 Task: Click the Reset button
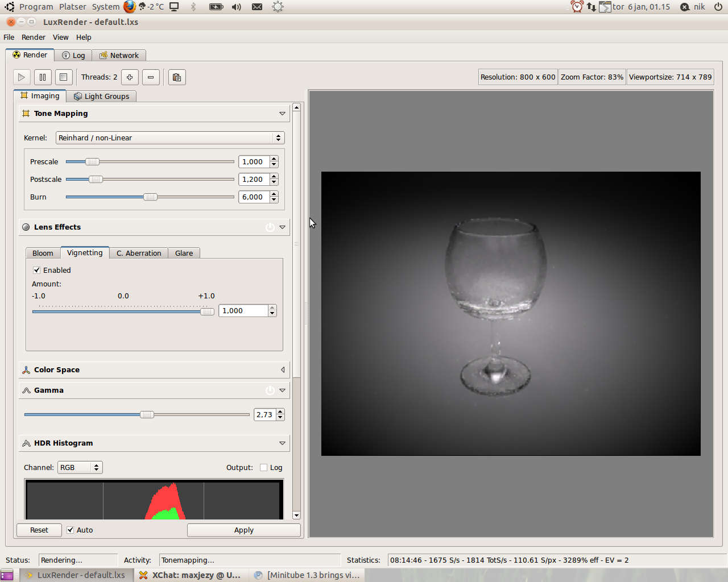(x=39, y=530)
